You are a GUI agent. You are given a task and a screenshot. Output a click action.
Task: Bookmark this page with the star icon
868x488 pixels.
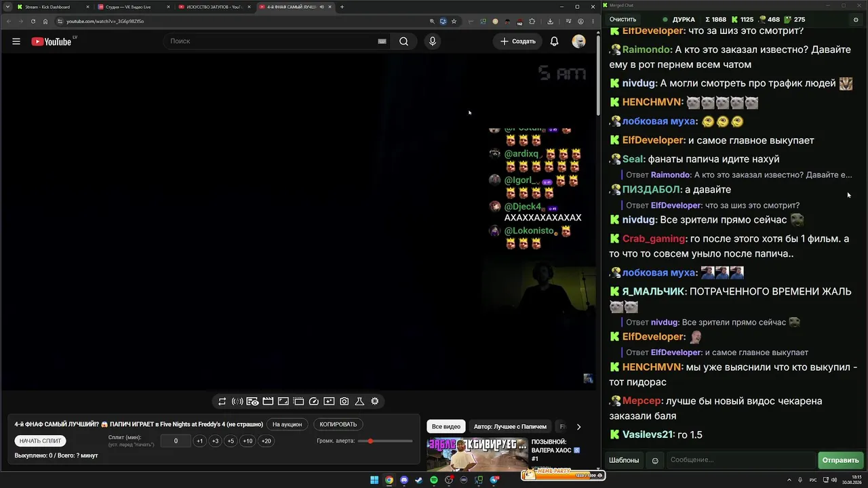[x=454, y=21]
